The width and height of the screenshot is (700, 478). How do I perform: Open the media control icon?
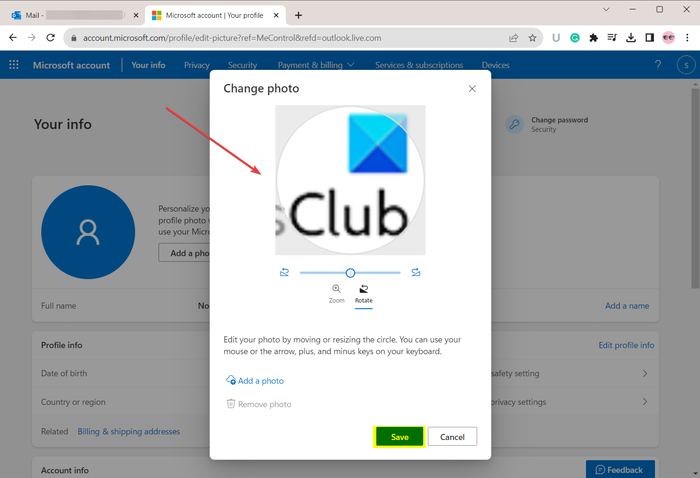coord(612,38)
